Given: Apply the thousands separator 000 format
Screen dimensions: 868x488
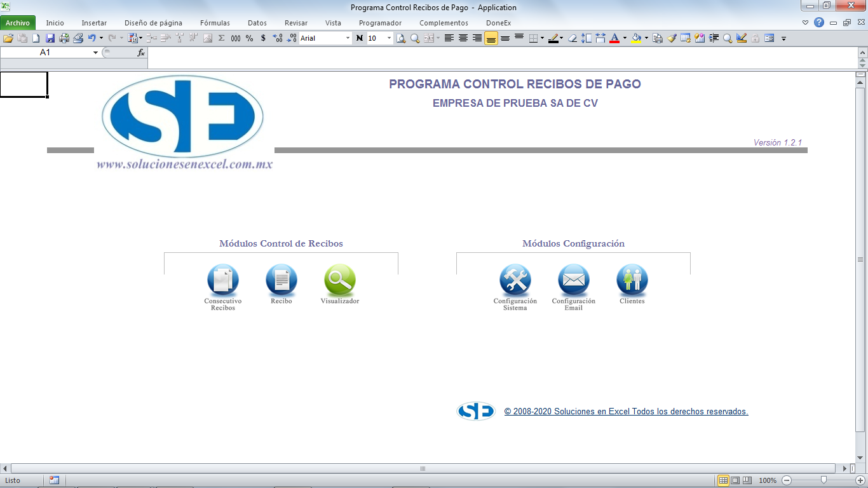Looking at the screenshot, I should coord(236,38).
